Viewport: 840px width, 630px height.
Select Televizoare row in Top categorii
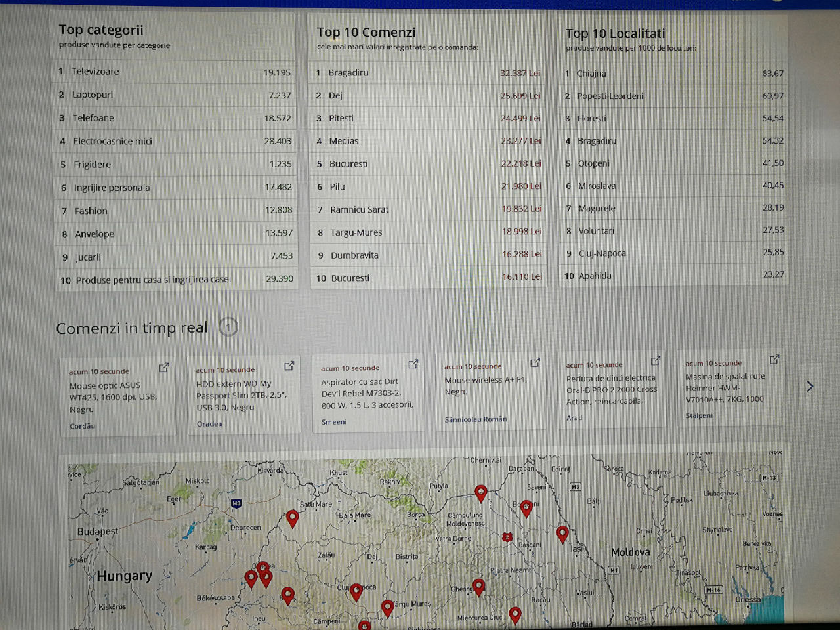click(175, 72)
